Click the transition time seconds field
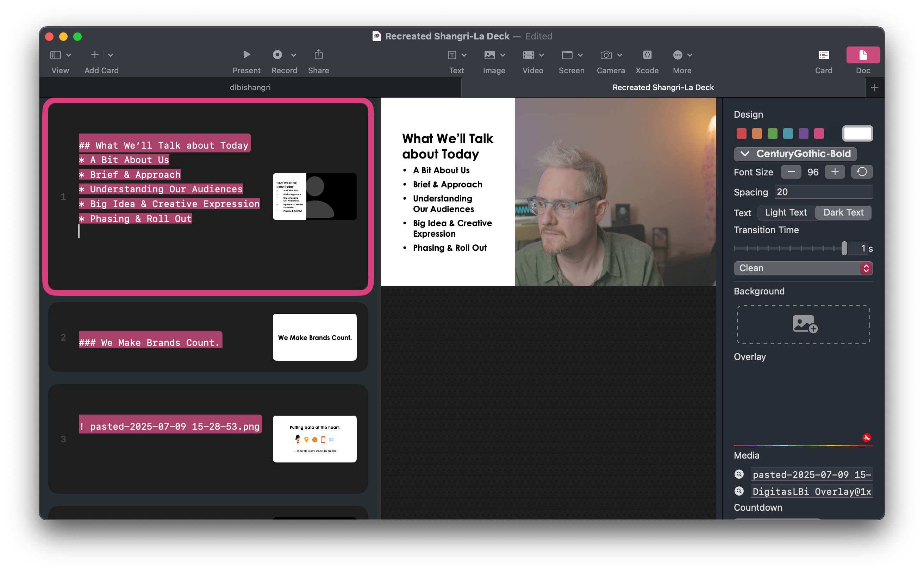 (x=858, y=249)
